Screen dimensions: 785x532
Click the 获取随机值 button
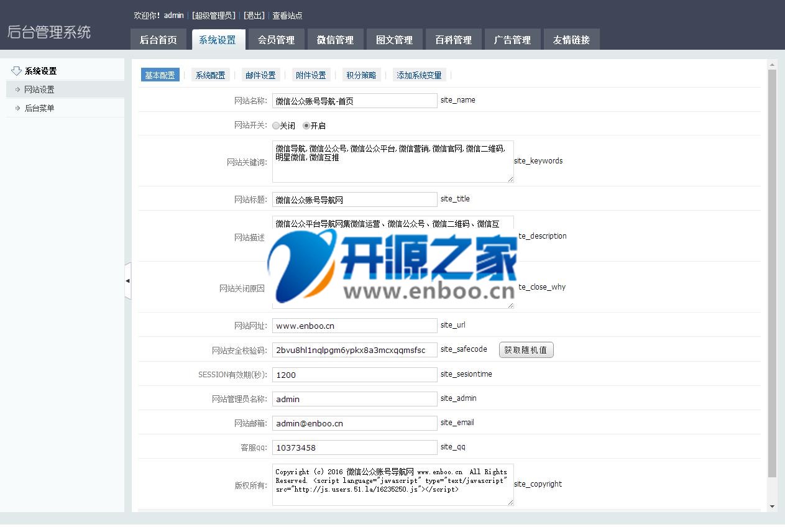(526, 350)
